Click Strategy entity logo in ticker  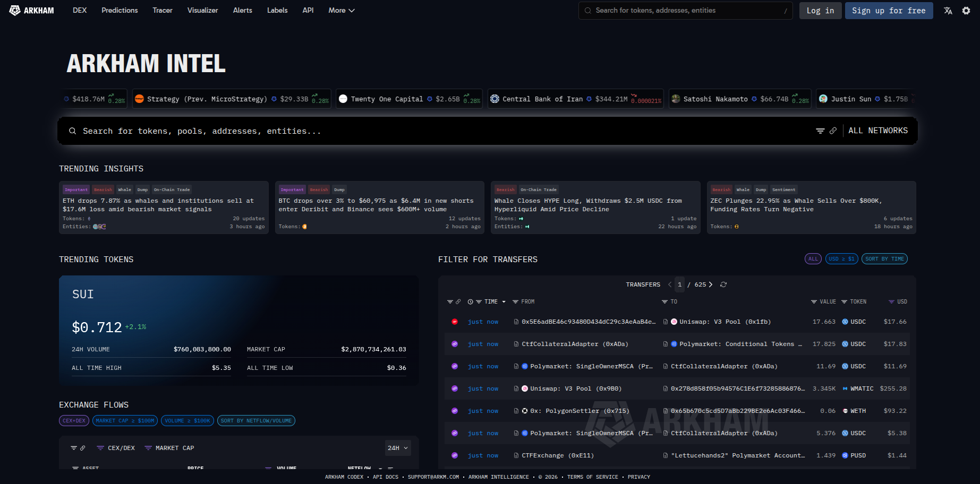(139, 99)
